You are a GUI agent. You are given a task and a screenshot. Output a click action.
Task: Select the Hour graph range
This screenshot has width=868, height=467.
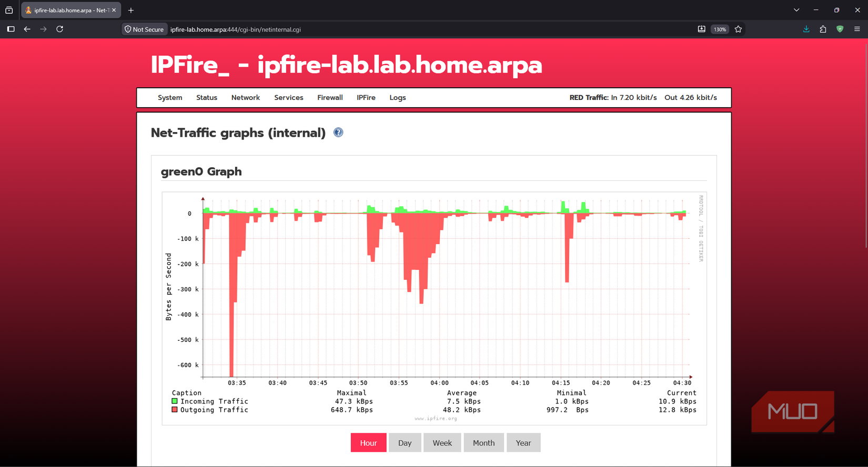click(368, 443)
